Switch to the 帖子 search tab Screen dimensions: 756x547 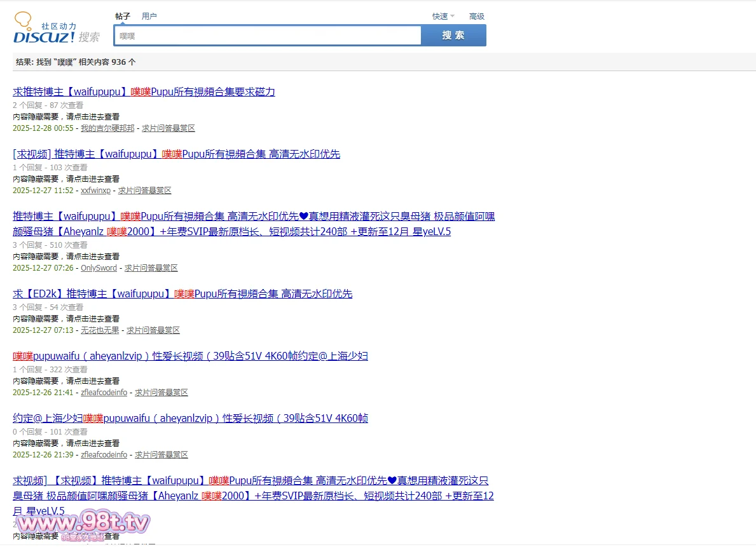pyautogui.click(x=123, y=17)
